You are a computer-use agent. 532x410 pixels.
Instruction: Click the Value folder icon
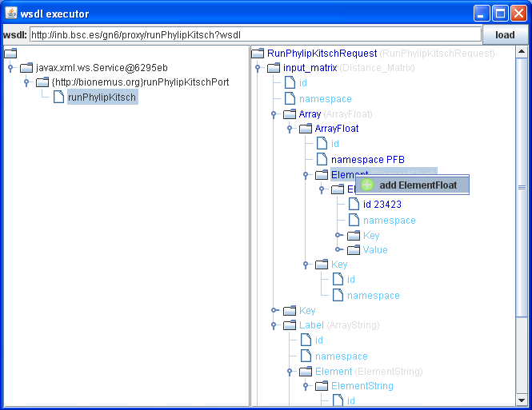tap(354, 250)
